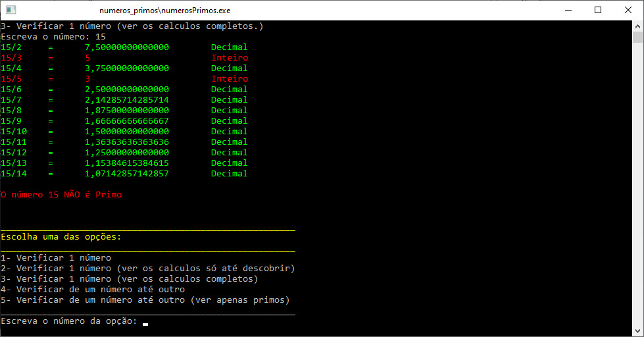Click the red row '15/3' equals 5
644x337 pixels.
124,58
